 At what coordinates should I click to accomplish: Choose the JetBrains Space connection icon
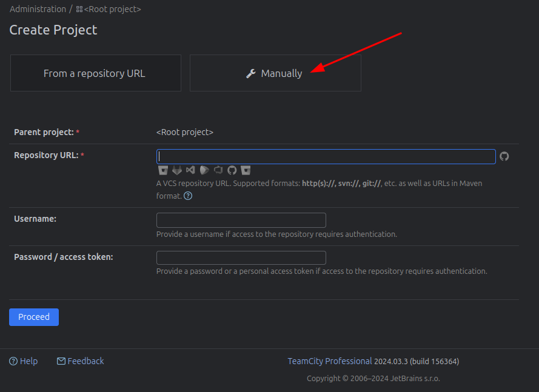(x=204, y=170)
